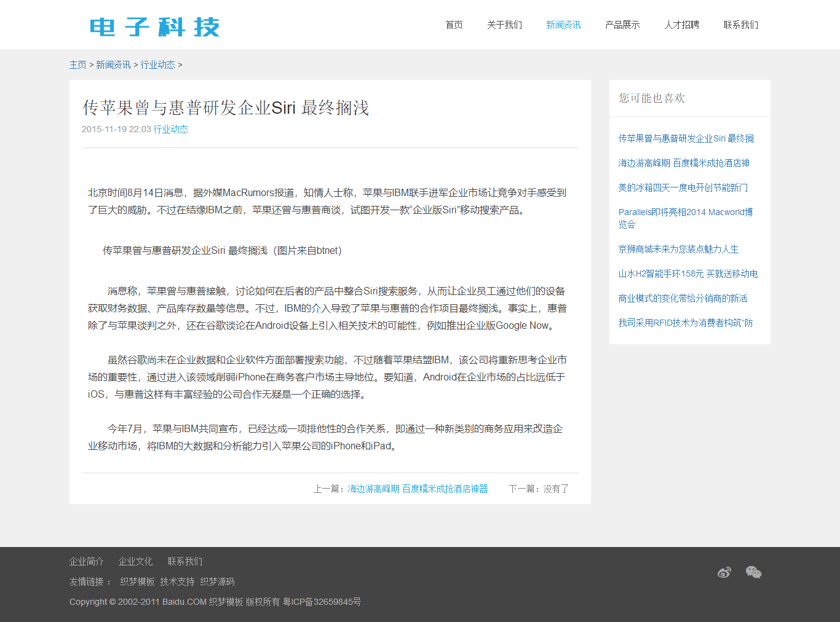This screenshot has height=622, width=840.
Task: Open 行业动态 category link beside article date
Action: click(x=171, y=129)
